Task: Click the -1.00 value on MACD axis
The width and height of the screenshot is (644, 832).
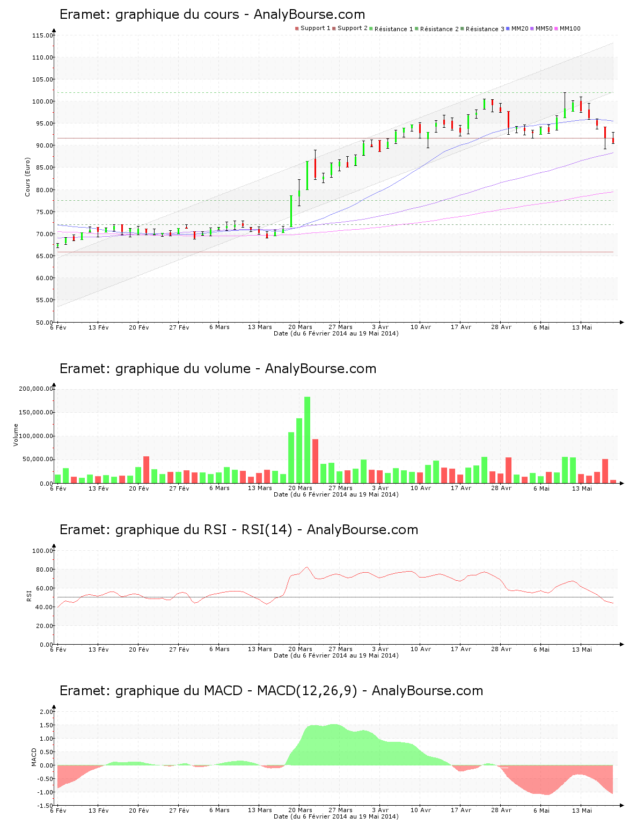Action: click(x=45, y=792)
